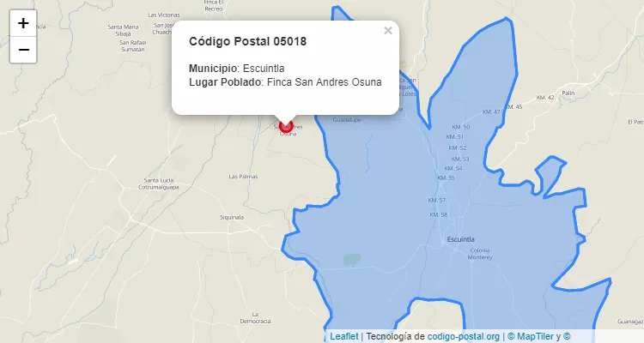Click the La Democracia town label

(255, 318)
